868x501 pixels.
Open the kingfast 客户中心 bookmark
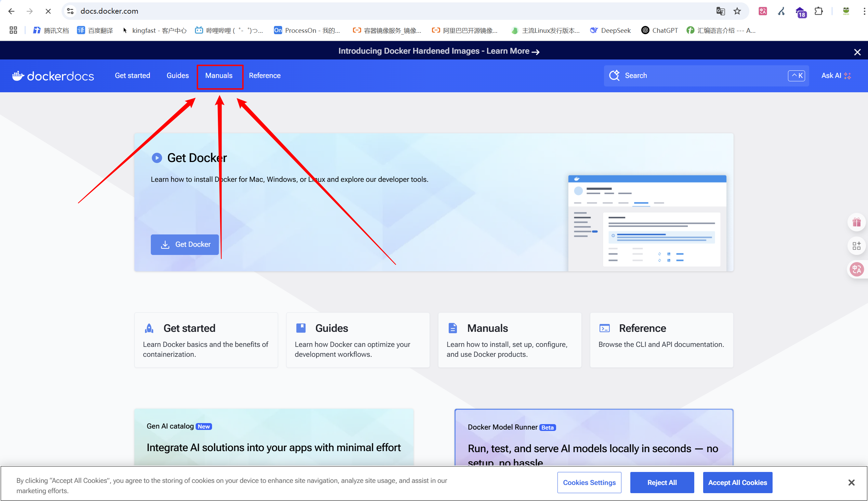point(154,30)
